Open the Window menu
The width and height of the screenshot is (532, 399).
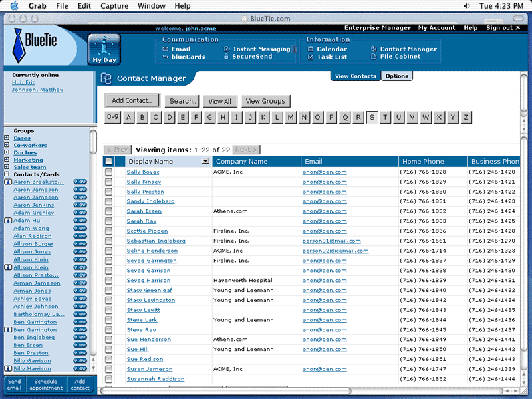point(152,6)
